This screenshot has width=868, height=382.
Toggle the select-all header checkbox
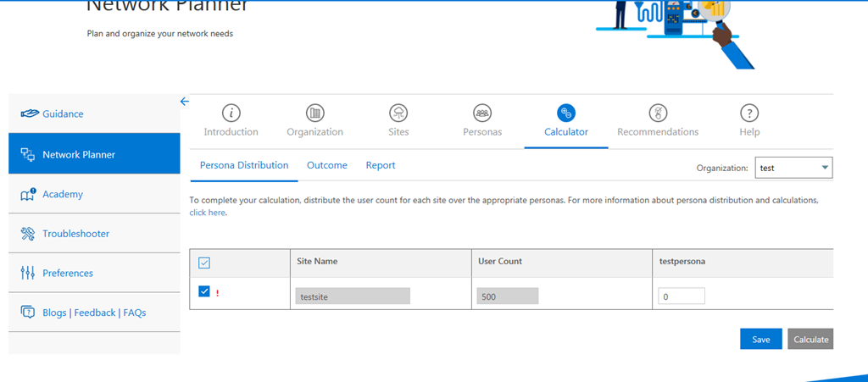(204, 263)
